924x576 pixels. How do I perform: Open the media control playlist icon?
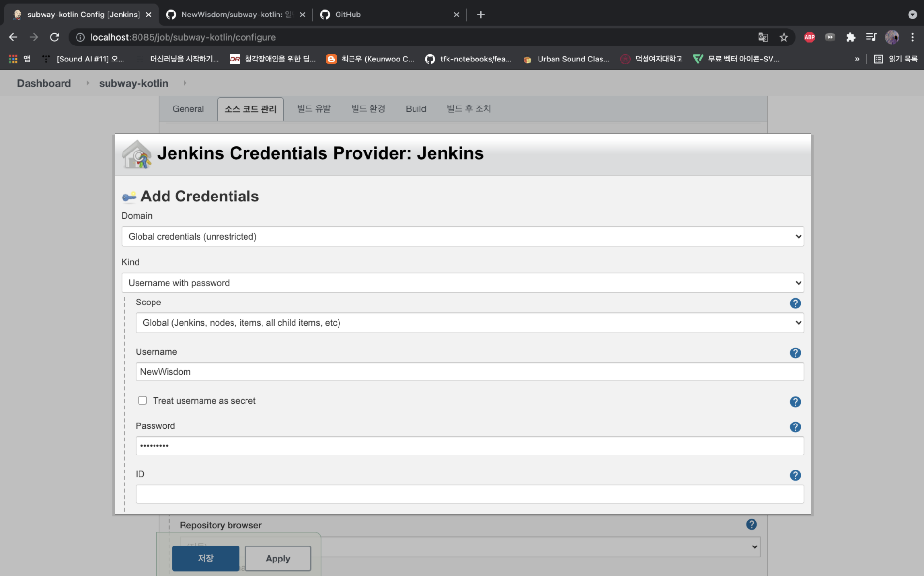[x=871, y=37]
